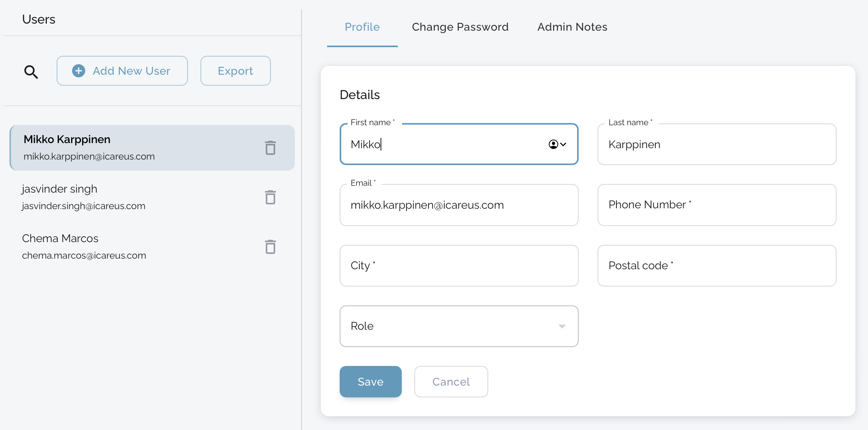Click the search magnifier icon
Viewport: 868px width, 430px height.
pyautogui.click(x=31, y=72)
